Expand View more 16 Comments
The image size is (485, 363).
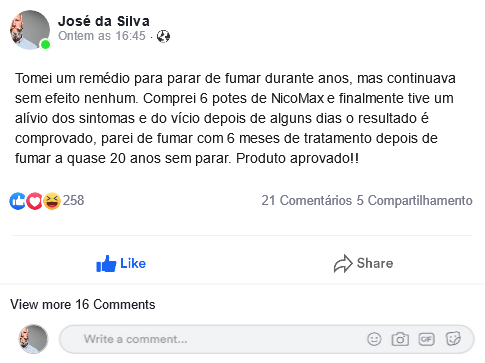[83, 304]
